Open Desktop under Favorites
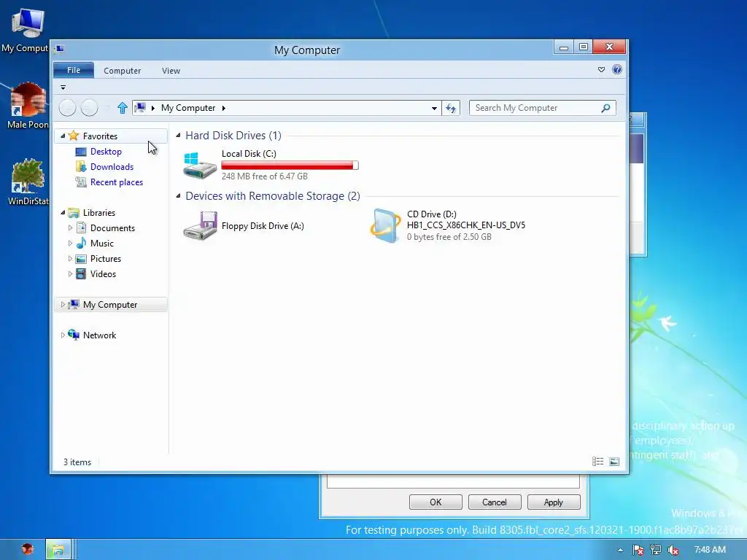Image resolution: width=747 pixels, height=560 pixels. [106, 152]
